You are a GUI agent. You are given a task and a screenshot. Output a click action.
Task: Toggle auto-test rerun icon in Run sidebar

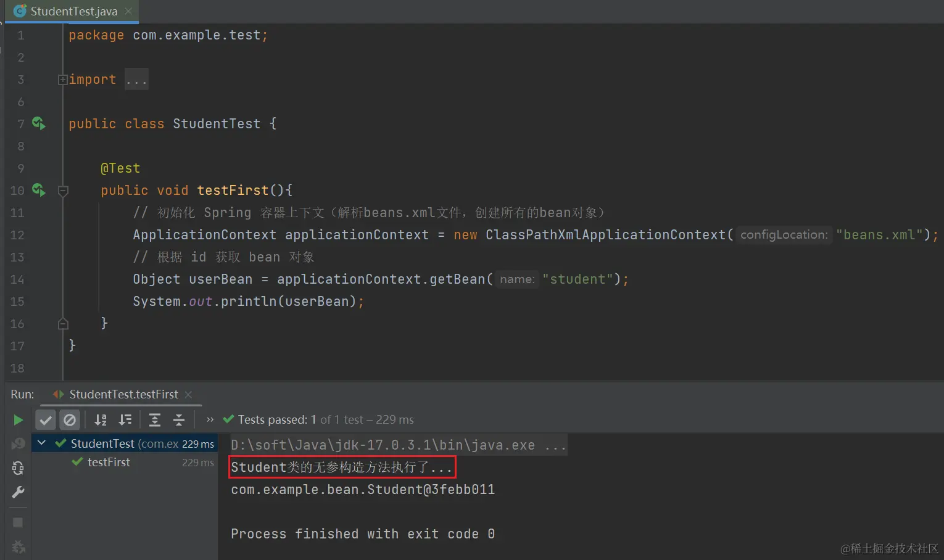pos(18,468)
